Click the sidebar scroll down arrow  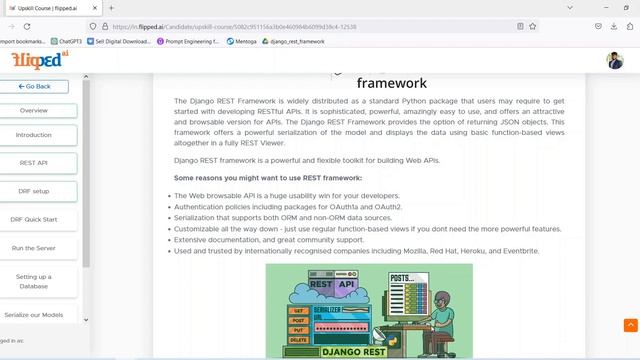click(86, 320)
